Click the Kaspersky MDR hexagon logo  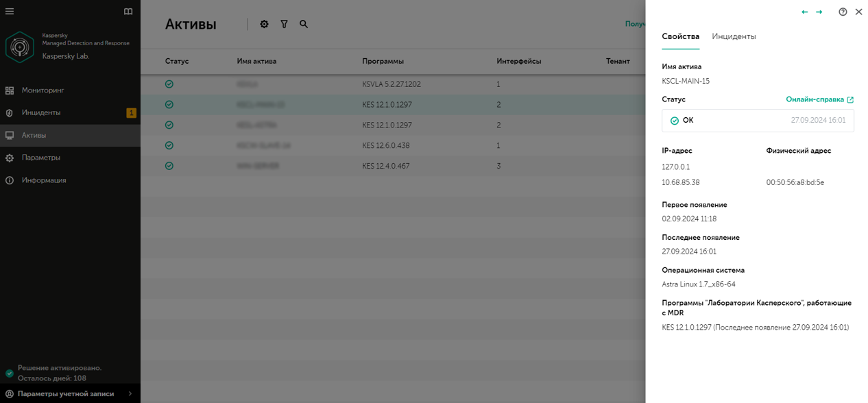coord(20,47)
